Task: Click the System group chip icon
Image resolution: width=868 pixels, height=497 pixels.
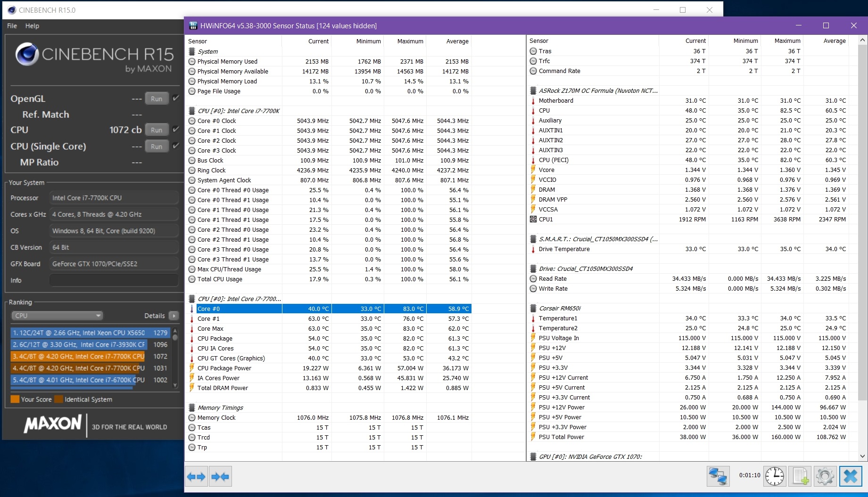Action: point(192,51)
